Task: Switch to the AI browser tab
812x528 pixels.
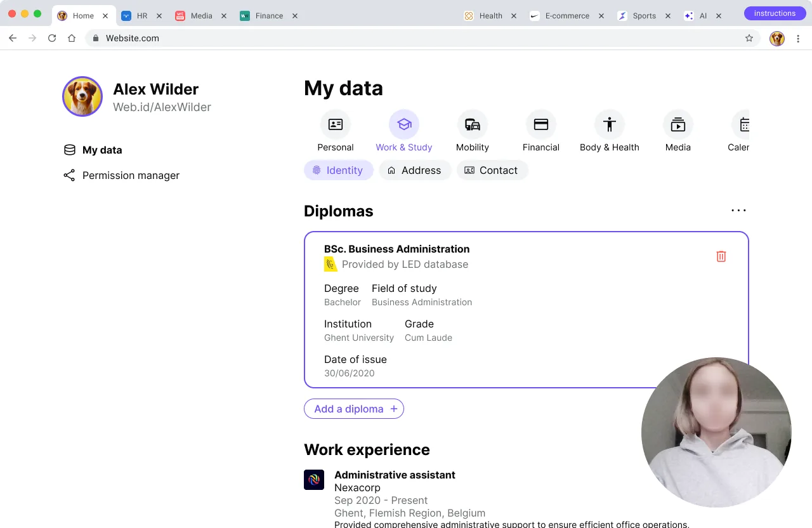Action: click(702, 16)
